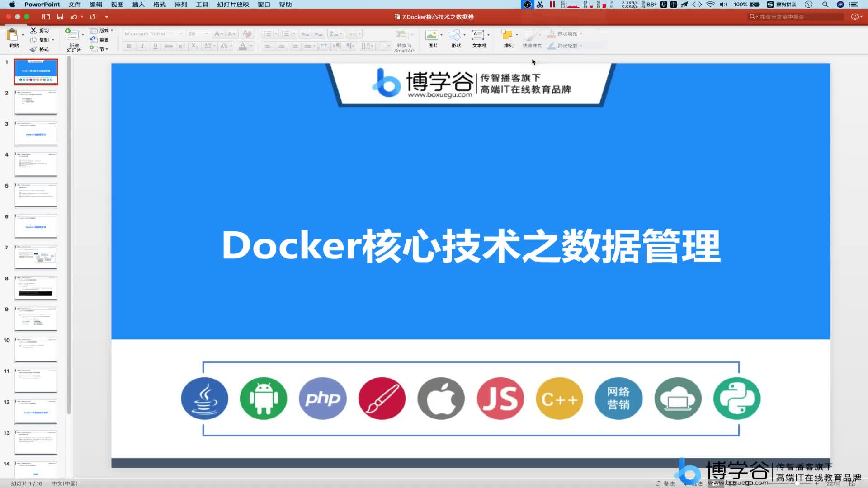Click the Align Right icon

(x=295, y=46)
